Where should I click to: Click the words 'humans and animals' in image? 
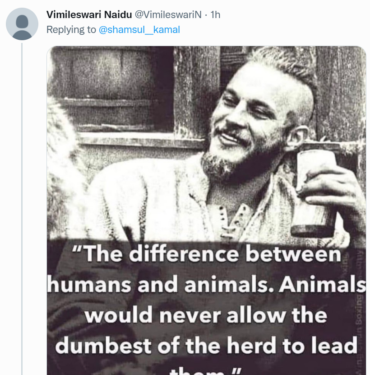tap(159, 285)
